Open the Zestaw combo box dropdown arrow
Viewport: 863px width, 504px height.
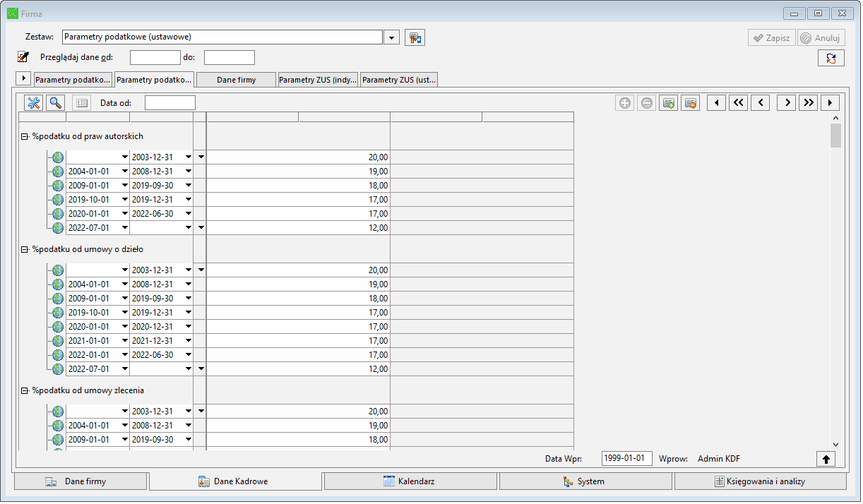click(392, 37)
